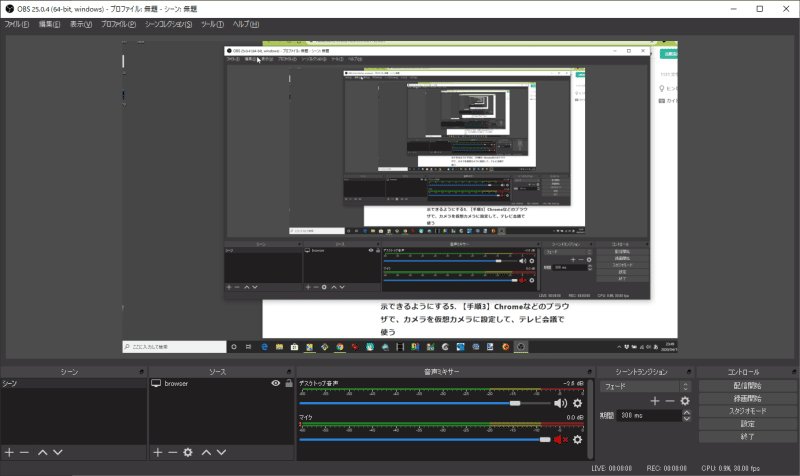Remove the selected scene with the minus icon
800x476 pixels.
24,452
